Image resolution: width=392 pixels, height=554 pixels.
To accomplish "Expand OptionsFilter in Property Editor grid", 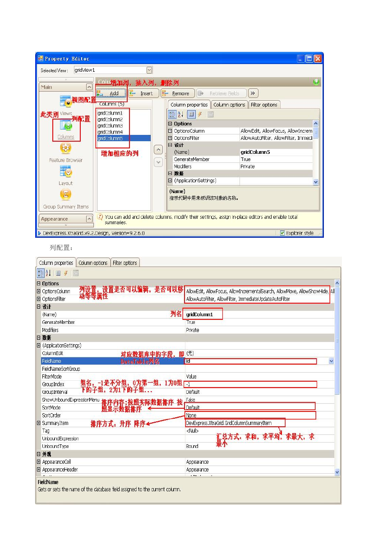I will [170, 138].
